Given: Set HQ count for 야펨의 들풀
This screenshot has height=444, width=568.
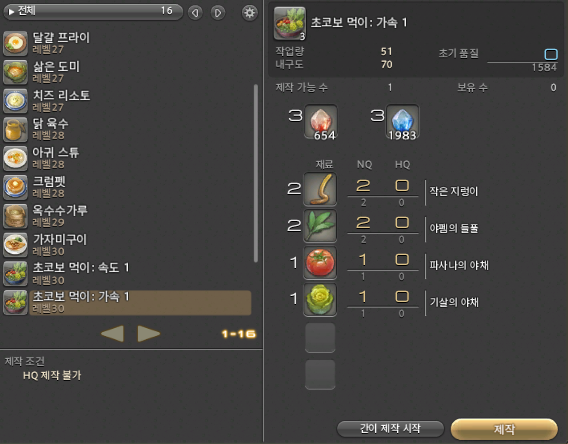Looking at the screenshot, I should (402, 223).
